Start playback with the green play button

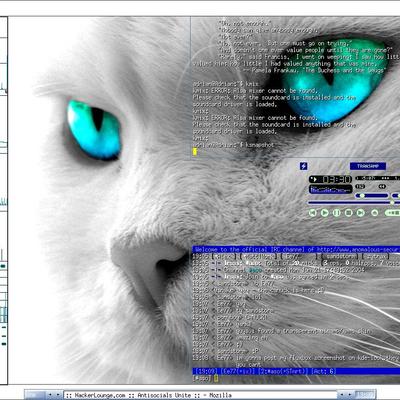pyautogui.click(x=325, y=213)
